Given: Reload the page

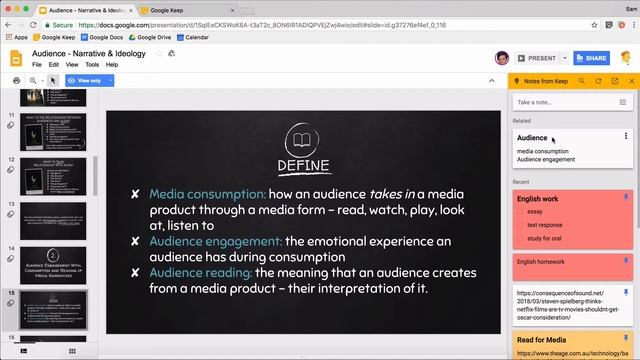Looking at the screenshot, I should pyautogui.click(x=33, y=25).
